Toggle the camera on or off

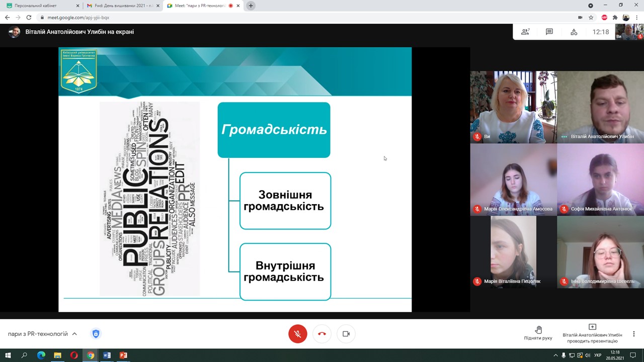point(346,334)
